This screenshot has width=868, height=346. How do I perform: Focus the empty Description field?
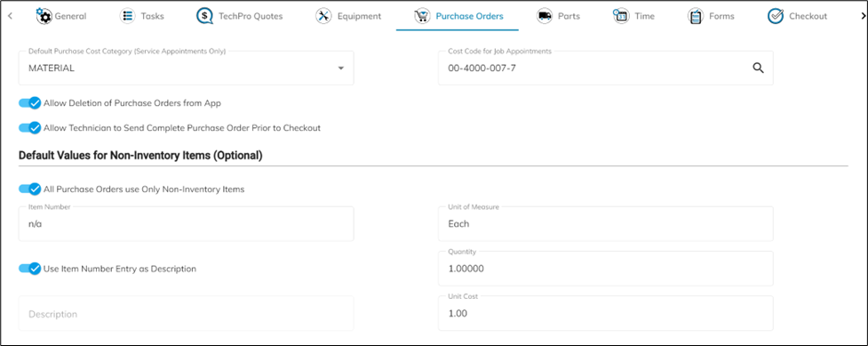tap(186, 313)
